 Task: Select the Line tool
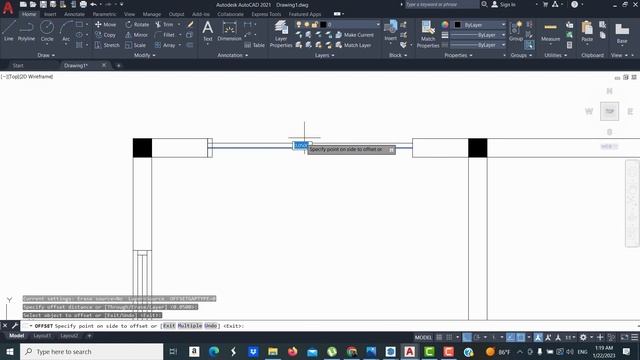coord(9,31)
